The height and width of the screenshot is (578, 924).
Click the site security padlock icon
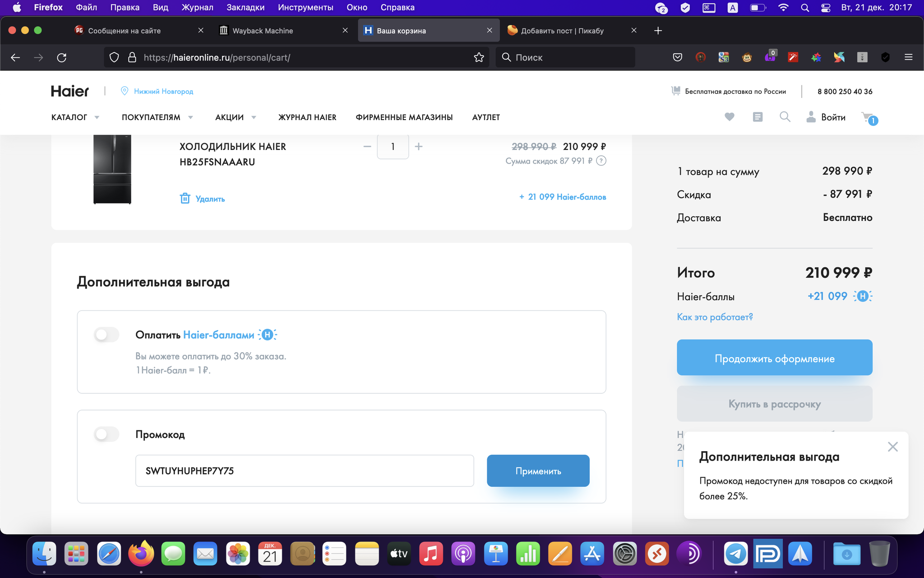132,57
